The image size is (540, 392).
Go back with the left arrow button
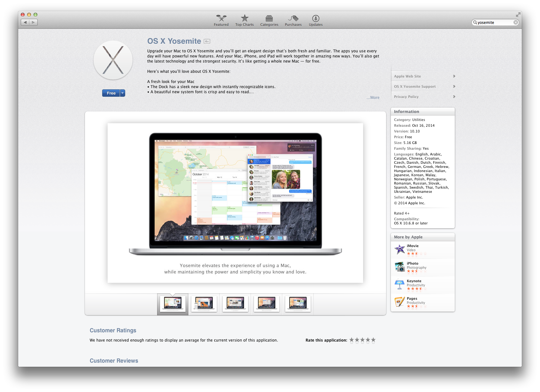(25, 22)
